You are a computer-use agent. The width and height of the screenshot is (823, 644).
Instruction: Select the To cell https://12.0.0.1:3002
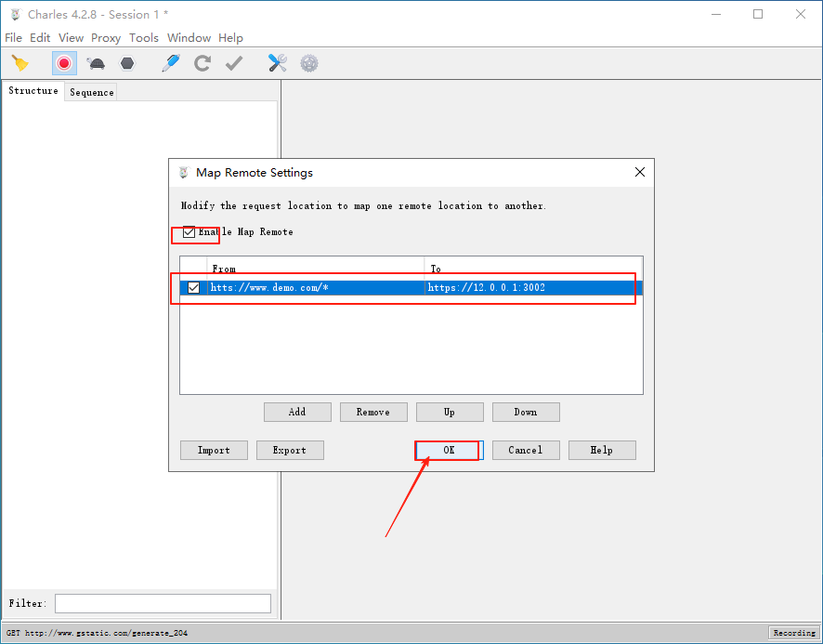click(x=533, y=287)
